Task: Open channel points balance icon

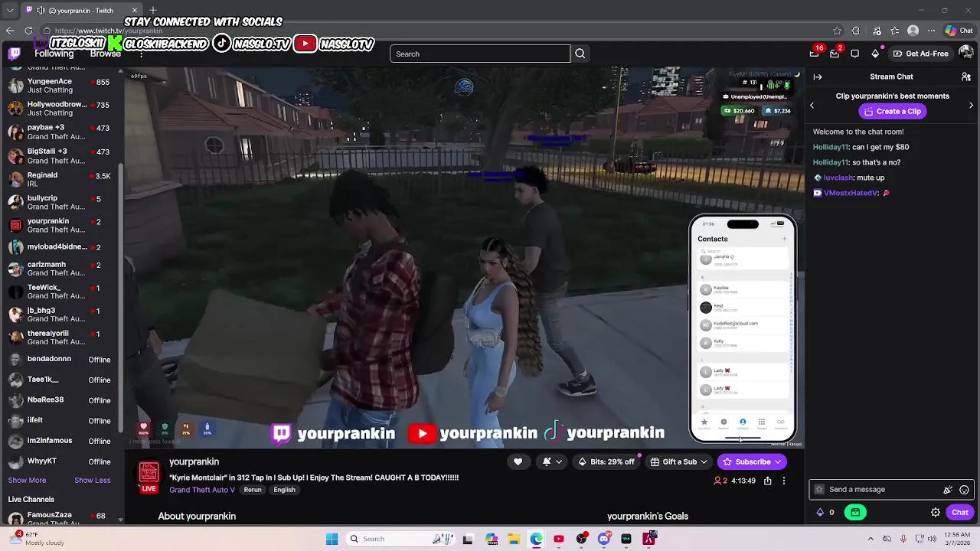Action: 820,512
